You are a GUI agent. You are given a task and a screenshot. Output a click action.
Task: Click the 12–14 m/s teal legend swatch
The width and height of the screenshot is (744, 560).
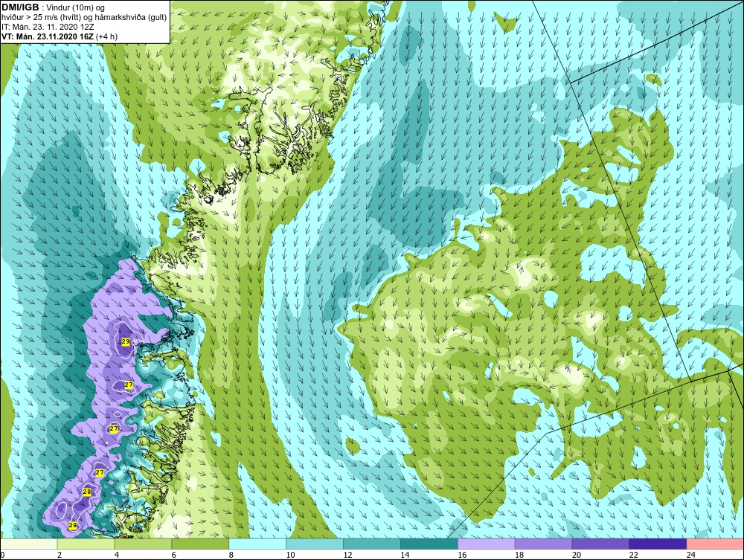tap(372, 544)
